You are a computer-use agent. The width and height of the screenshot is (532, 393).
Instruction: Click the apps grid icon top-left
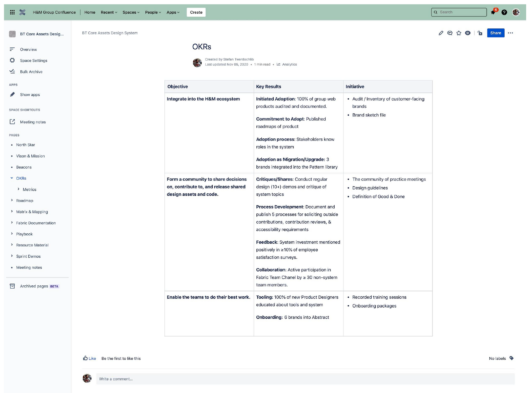click(x=13, y=12)
